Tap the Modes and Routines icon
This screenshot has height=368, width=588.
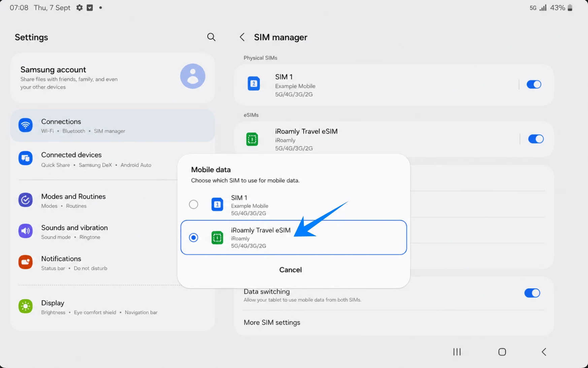coord(26,200)
